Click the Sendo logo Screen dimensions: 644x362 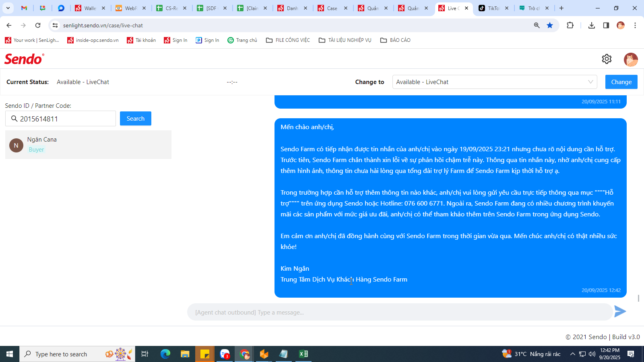(x=24, y=59)
